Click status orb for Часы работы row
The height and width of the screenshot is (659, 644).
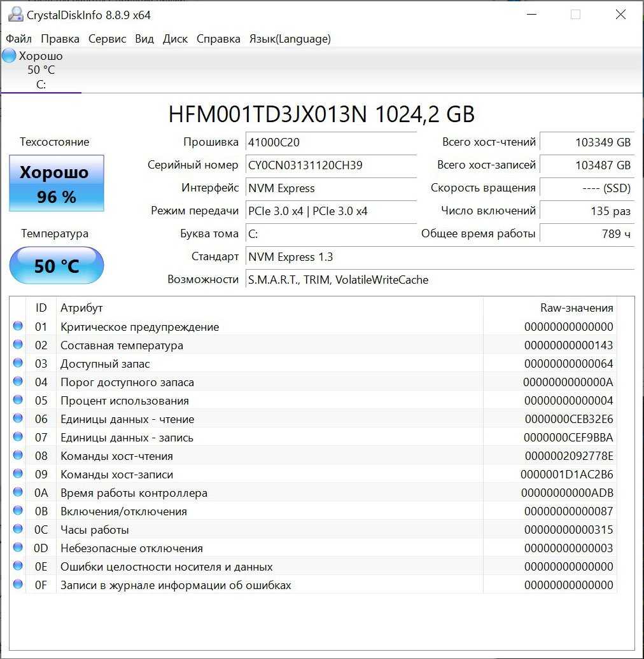(x=18, y=529)
